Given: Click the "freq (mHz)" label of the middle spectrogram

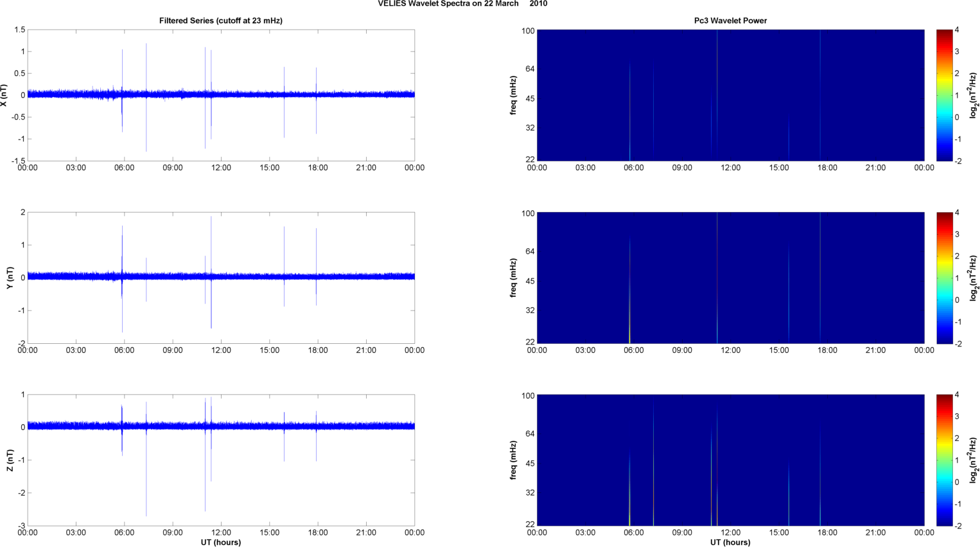Looking at the screenshot, I should [513, 278].
